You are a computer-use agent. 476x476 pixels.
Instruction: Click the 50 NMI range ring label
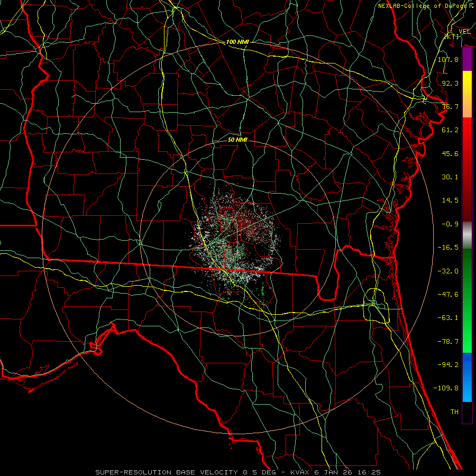tap(237, 140)
